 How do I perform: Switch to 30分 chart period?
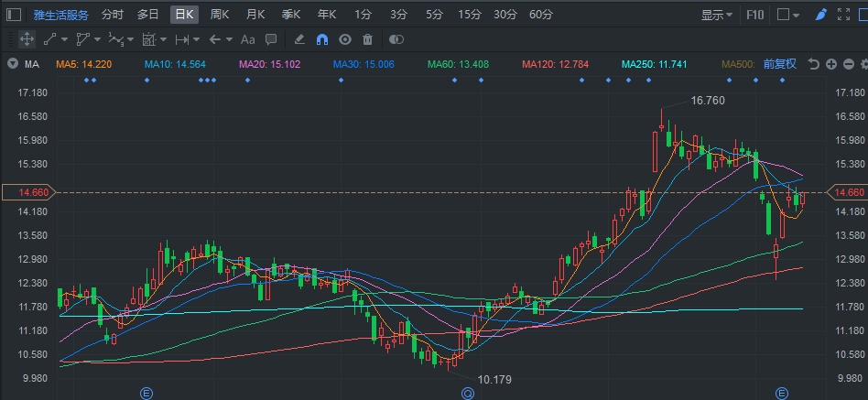(505, 15)
